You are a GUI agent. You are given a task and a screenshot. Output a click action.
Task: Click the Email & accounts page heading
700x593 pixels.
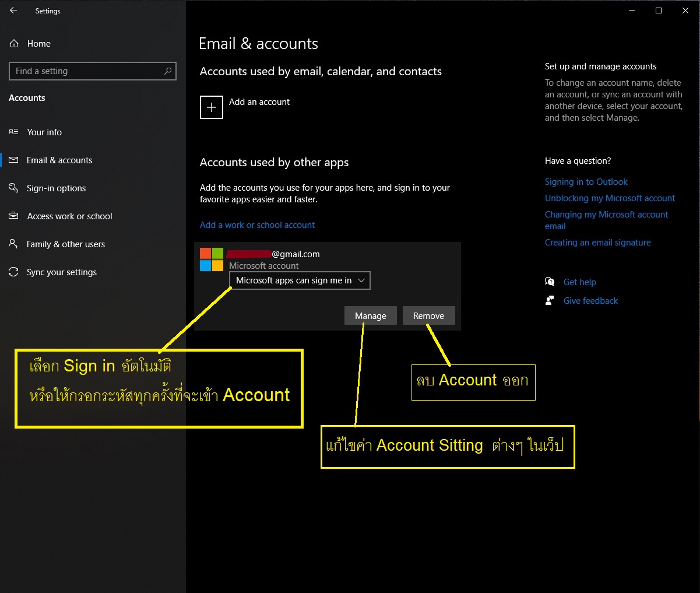pos(258,44)
